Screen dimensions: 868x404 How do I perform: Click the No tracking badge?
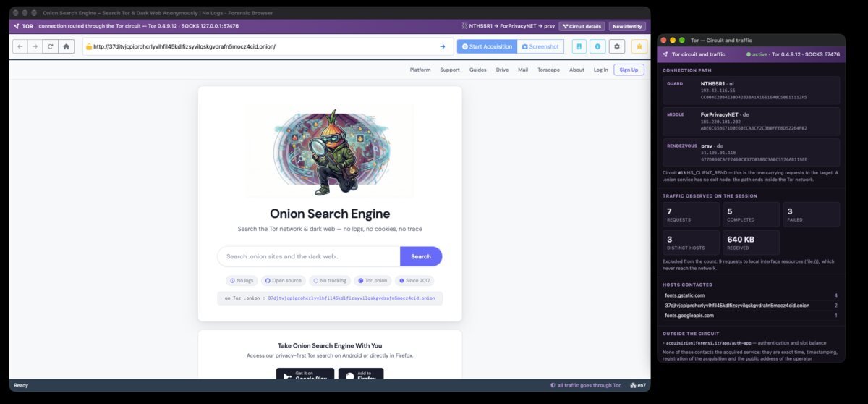[x=330, y=280]
